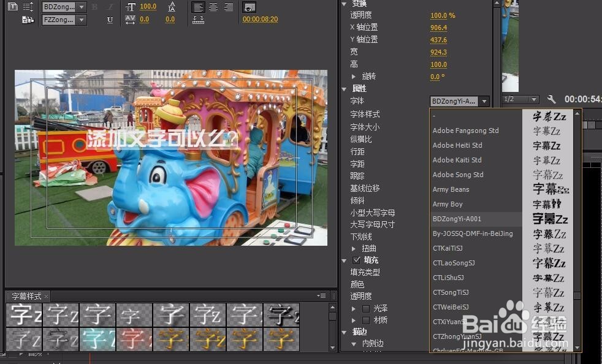Click the tab stops ruler icon

[x=198, y=20]
